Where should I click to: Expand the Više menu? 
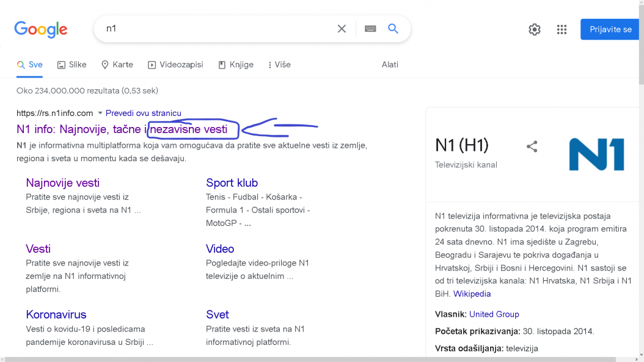click(x=279, y=65)
